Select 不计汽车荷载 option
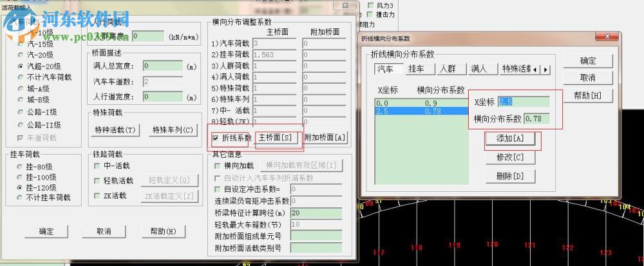This screenshot has width=644, height=266. pyautogui.click(x=20, y=77)
